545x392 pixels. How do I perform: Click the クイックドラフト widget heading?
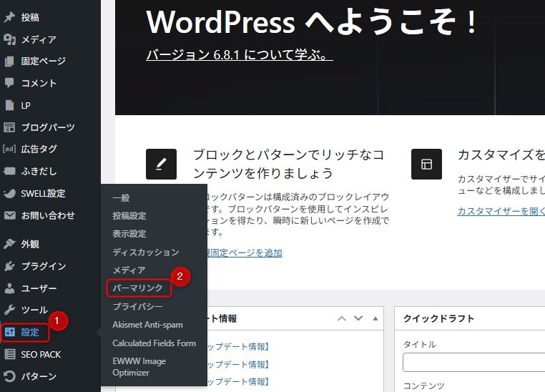click(438, 318)
